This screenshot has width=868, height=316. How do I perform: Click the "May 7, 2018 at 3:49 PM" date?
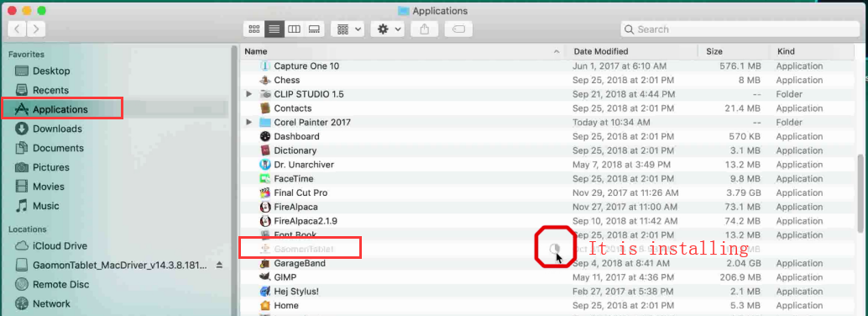pos(622,165)
